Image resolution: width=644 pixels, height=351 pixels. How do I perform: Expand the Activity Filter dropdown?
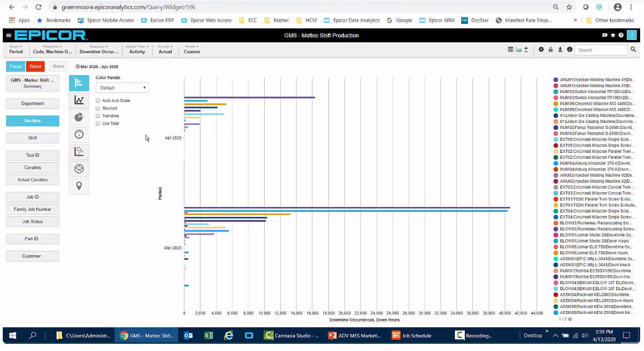point(137,49)
